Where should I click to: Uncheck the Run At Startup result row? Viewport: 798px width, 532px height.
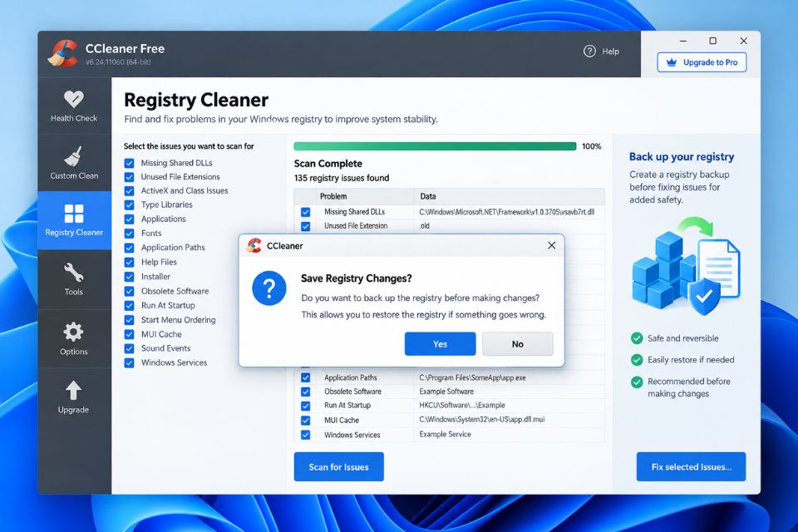[x=305, y=406]
